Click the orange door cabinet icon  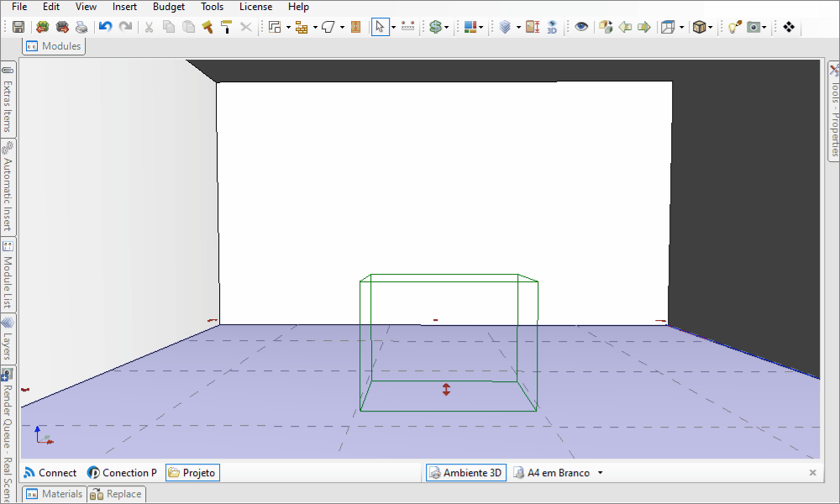355,27
